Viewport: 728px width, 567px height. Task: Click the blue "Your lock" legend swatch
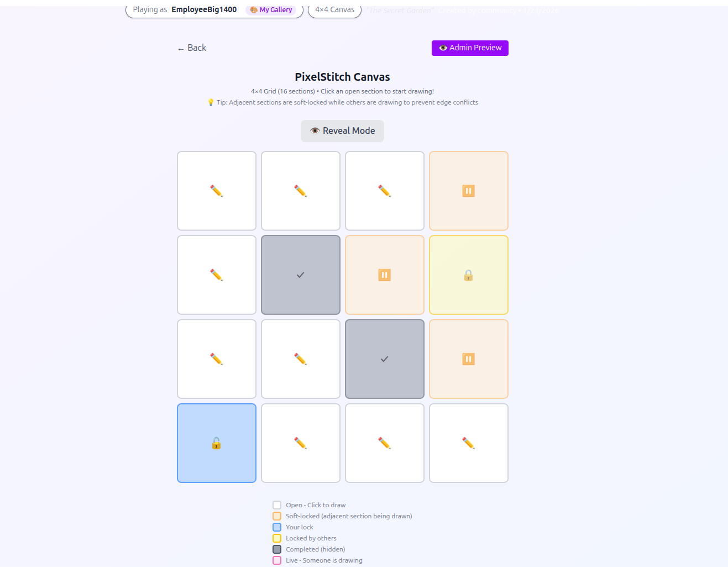point(277,527)
